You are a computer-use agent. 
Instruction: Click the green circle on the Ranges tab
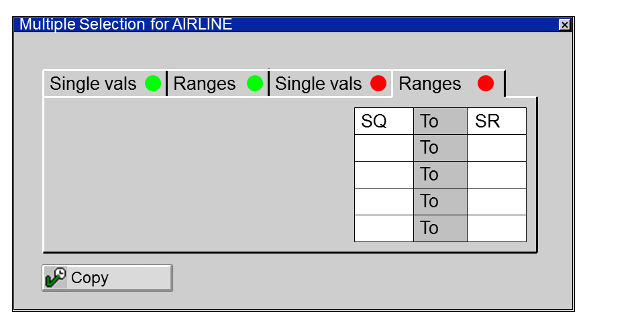point(255,84)
